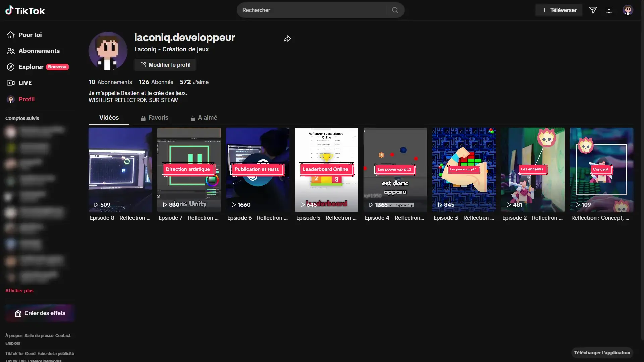Click the search magnifier icon
This screenshot has width=644, height=362.
[395, 10]
